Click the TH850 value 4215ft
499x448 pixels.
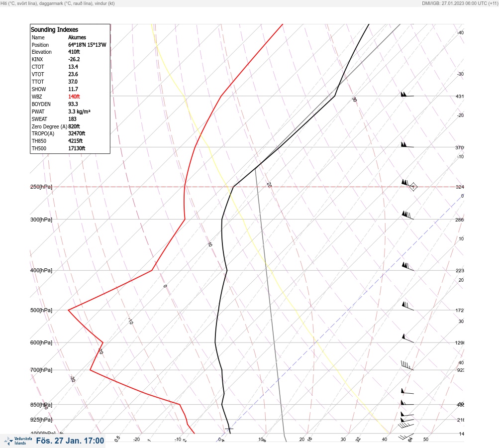(76, 141)
